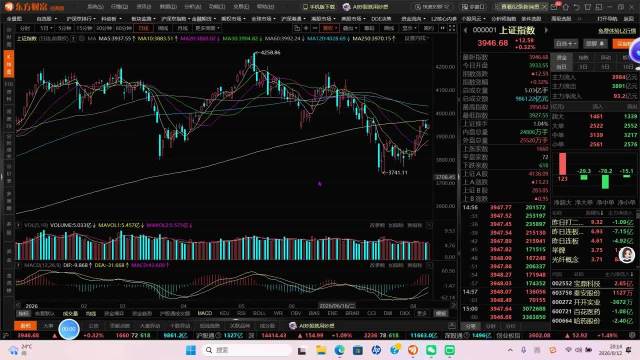640x360 pixels.
Task: Select MACD indicator tab
Action: click(x=204, y=313)
